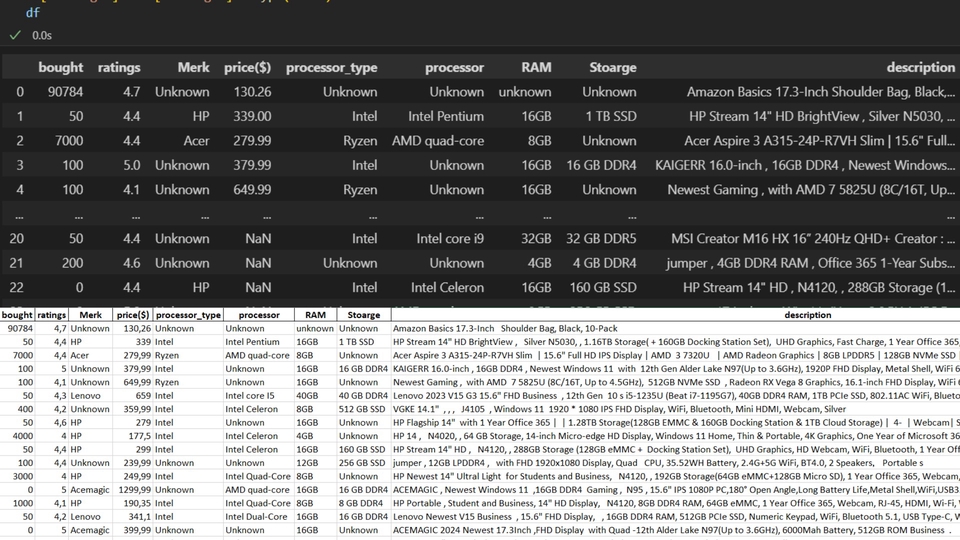960x540 pixels.
Task: Click price 649.99 in dataframe row 4
Action: click(252, 190)
